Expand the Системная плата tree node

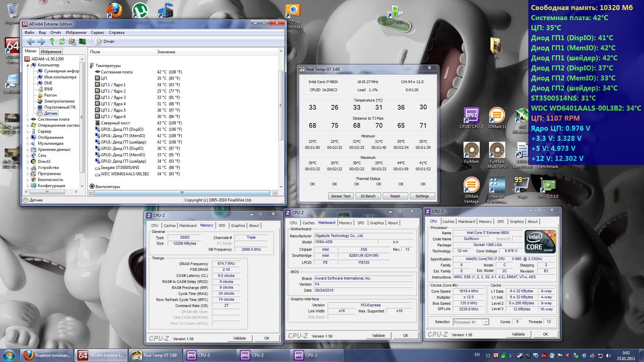28,119
